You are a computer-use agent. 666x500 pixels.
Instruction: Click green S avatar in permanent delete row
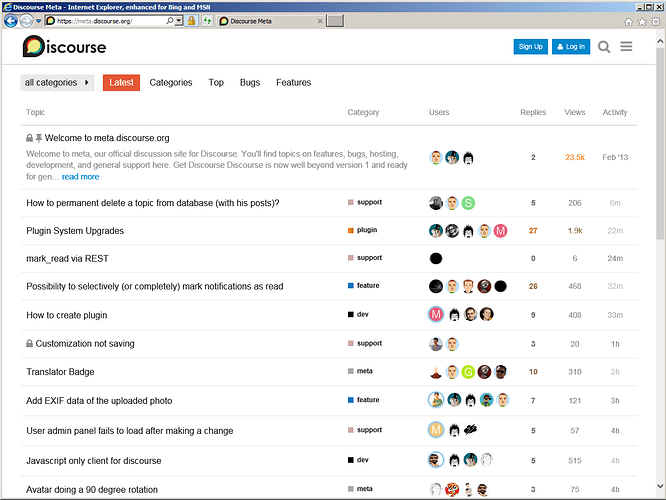(468, 203)
